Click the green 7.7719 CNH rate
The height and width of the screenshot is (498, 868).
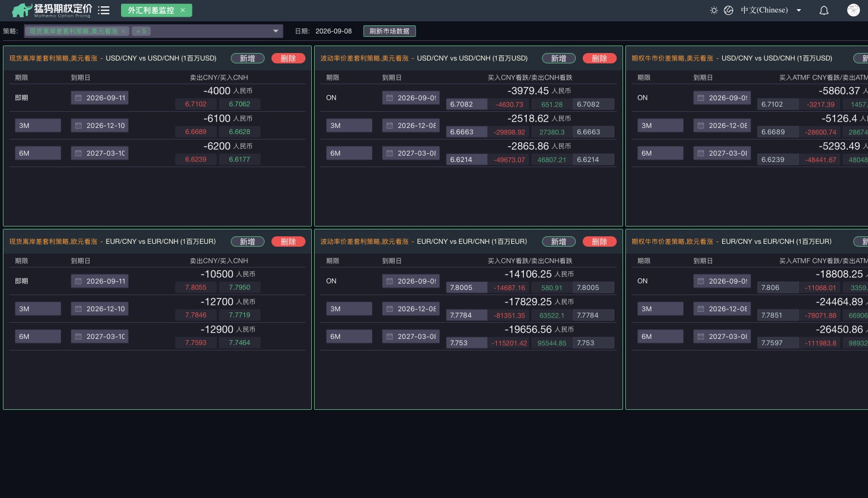click(x=239, y=315)
